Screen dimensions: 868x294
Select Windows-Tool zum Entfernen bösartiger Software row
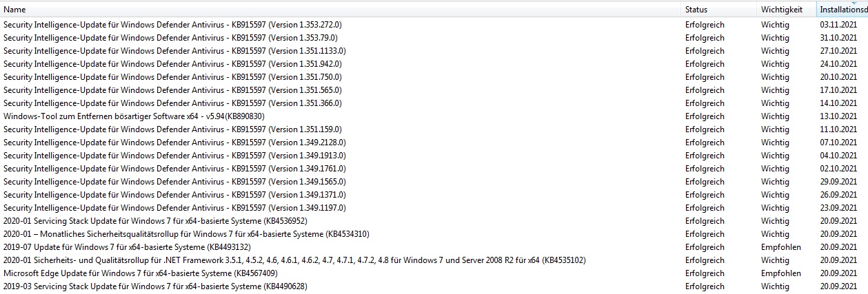(134, 116)
